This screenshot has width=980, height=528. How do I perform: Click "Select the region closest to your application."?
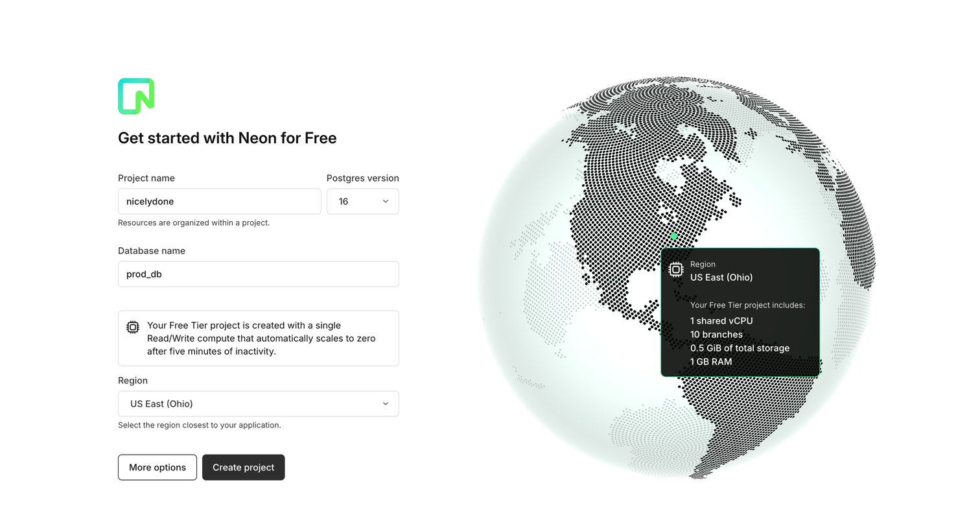click(x=200, y=425)
